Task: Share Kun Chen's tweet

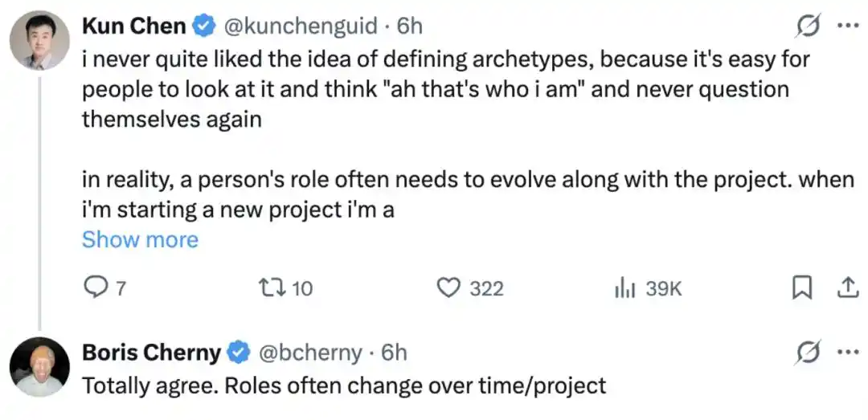Action: pyautogui.click(x=846, y=288)
